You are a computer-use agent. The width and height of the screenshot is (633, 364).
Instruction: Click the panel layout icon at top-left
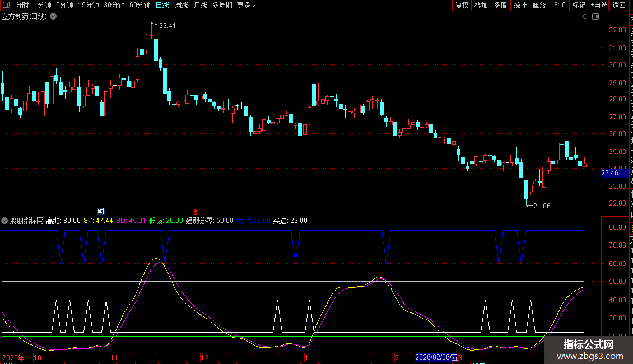[x=6, y=6]
